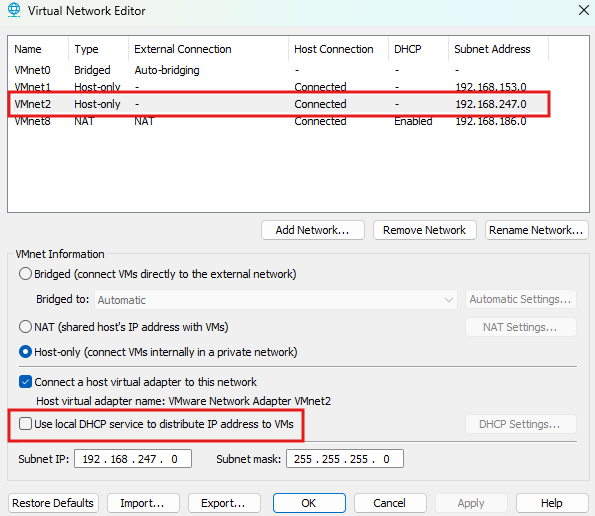Click Restore Defaults button
This screenshot has height=516, width=595.
[53, 503]
